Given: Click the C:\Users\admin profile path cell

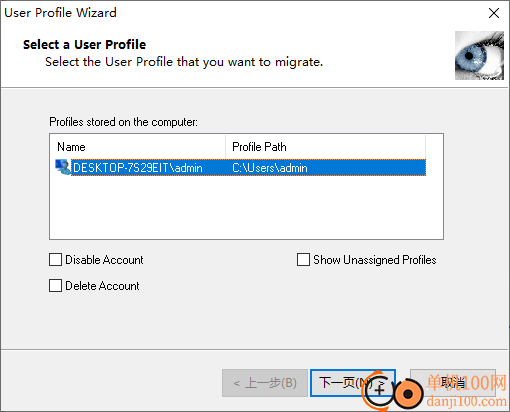Looking at the screenshot, I should [x=270, y=168].
